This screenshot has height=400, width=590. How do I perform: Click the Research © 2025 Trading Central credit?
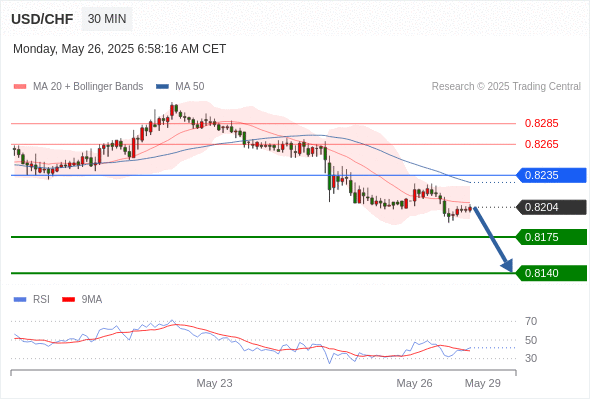click(x=506, y=87)
